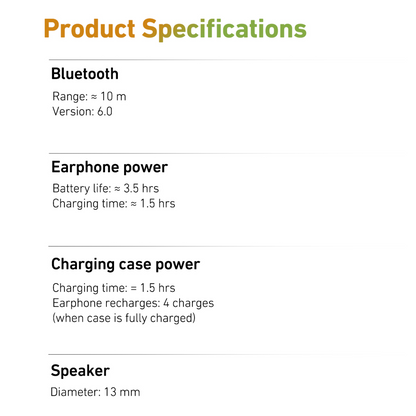Select the Bluetooth section heading

click(85, 74)
